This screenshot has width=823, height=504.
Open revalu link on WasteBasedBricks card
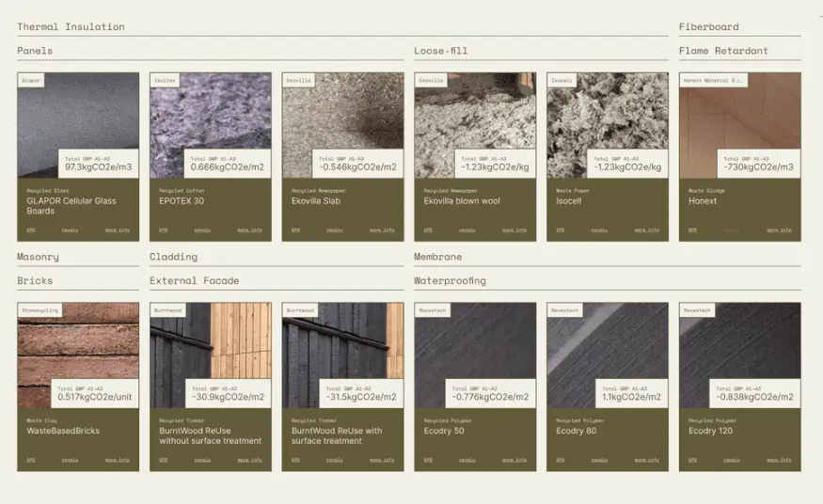coord(70,460)
